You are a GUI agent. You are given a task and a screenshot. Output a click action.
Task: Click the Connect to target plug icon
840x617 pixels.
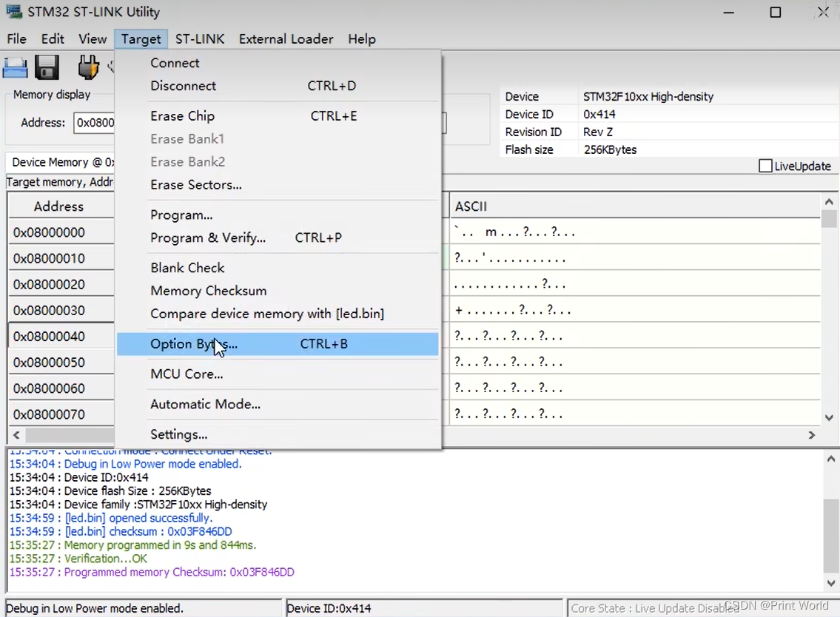pyautogui.click(x=88, y=67)
